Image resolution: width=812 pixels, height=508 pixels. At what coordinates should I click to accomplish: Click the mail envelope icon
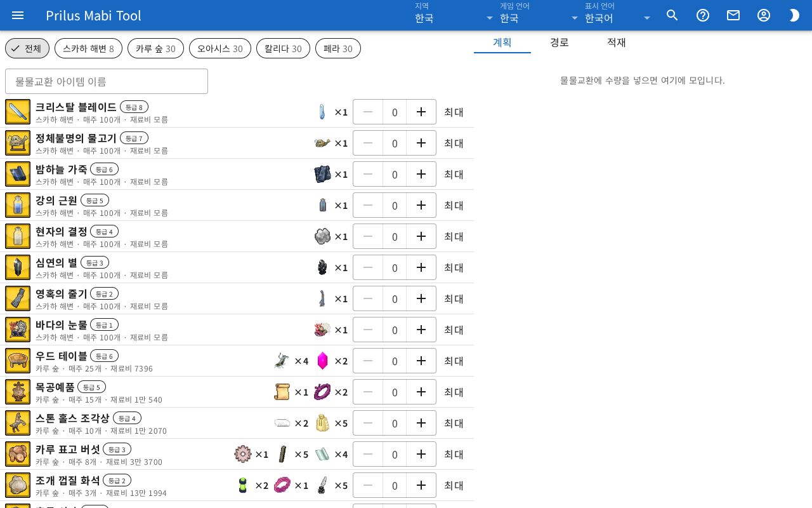733,15
